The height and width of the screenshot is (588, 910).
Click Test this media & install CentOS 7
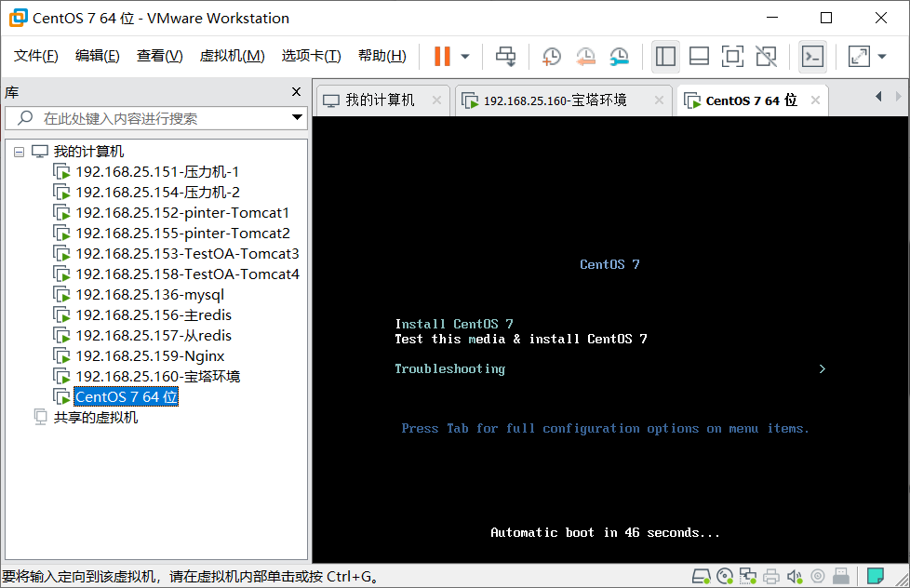point(521,339)
